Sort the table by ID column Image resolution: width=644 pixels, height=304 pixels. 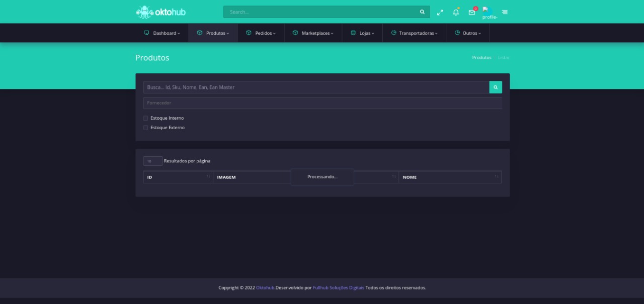178,177
